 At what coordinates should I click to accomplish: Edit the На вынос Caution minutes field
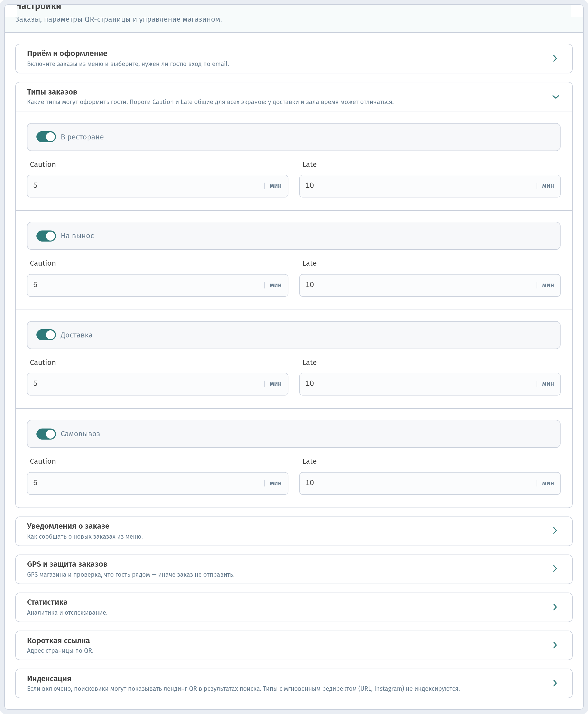[x=158, y=285]
